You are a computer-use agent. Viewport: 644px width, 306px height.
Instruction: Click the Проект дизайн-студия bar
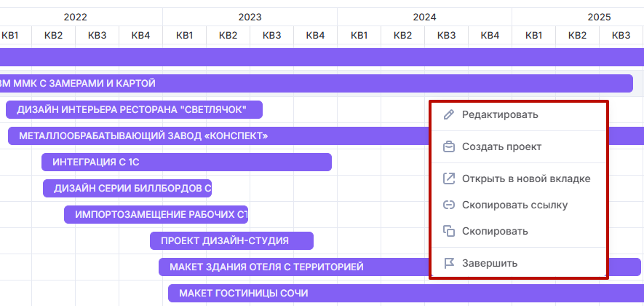pos(231,240)
